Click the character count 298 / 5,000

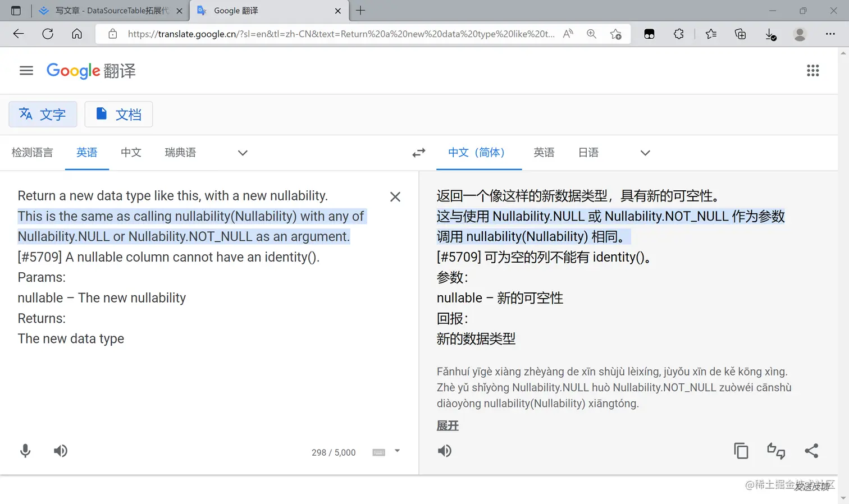(x=334, y=452)
